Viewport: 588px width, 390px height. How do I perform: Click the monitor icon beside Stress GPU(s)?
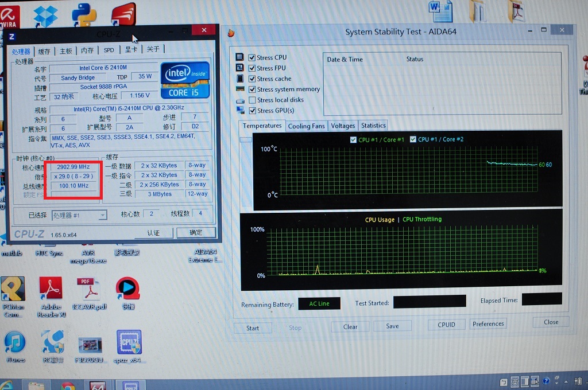pos(241,110)
